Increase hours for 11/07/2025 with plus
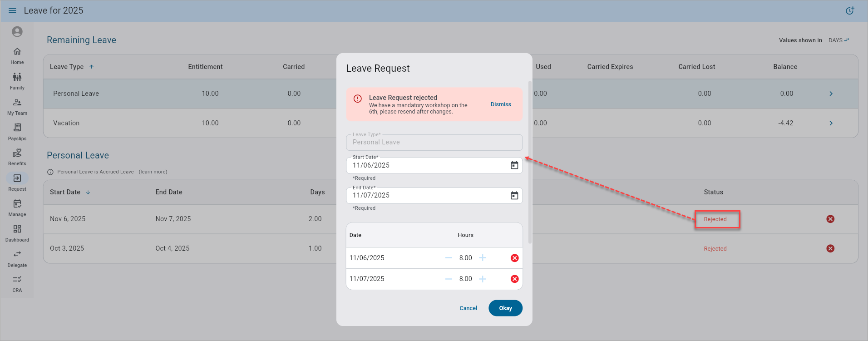The width and height of the screenshot is (868, 341). pyautogui.click(x=483, y=279)
